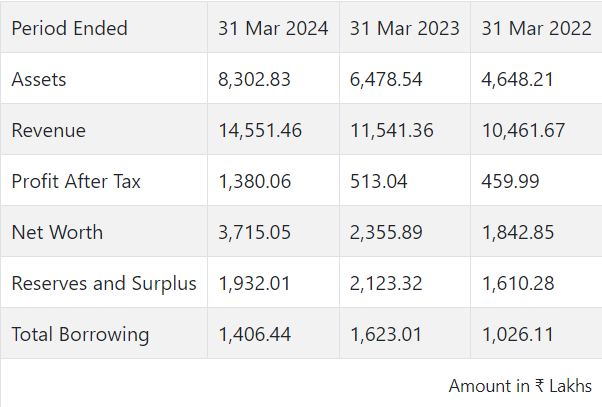Click Revenue value 10,461.67
This screenshot has height=407, width=602.
523,130
